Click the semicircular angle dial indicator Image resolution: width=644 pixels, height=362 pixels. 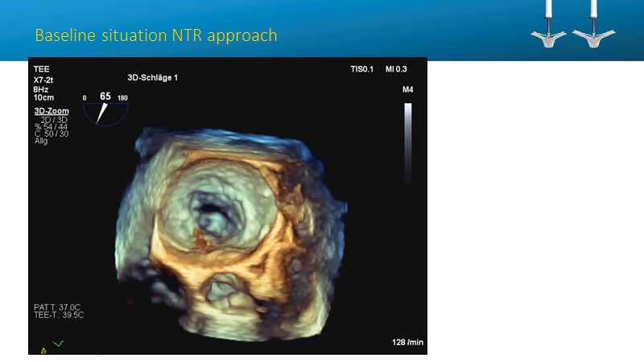coord(105,113)
